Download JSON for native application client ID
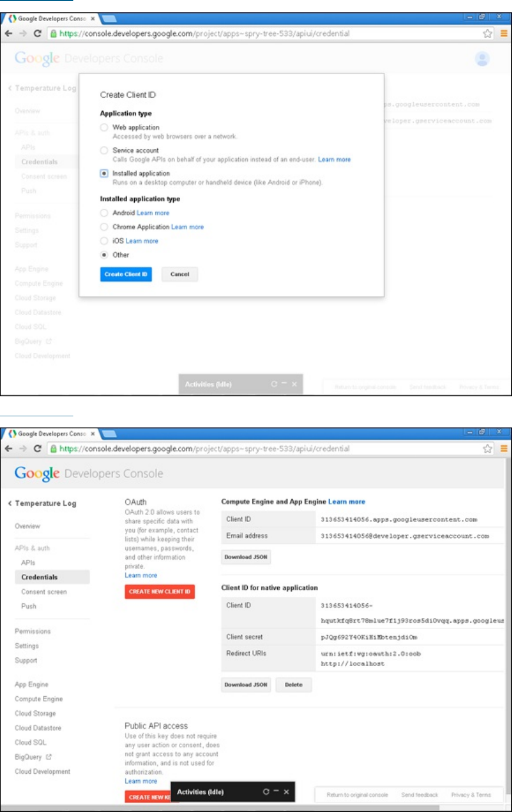The image size is (512, 812). pos(246,685)
